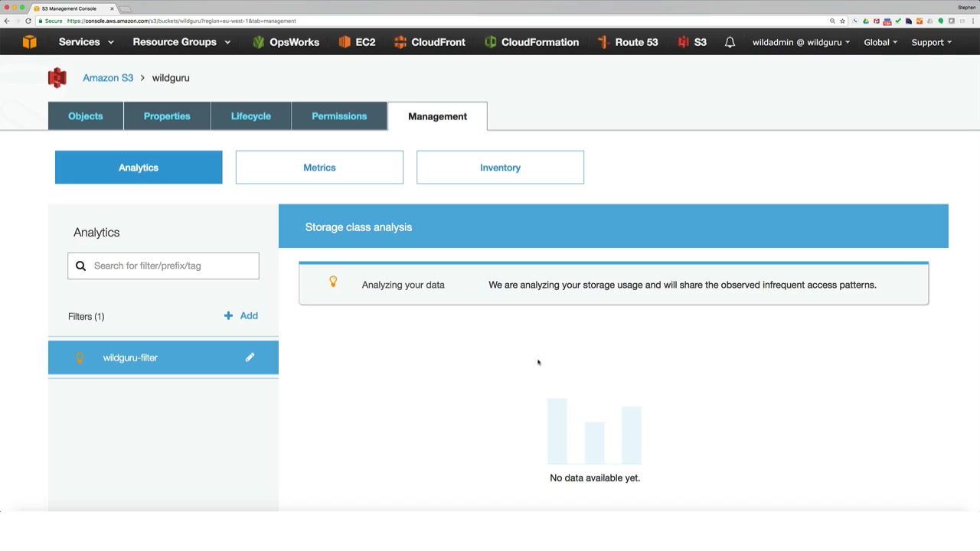Open a new browser tab
Screen dimensions: 980x551
coord(126,9)
